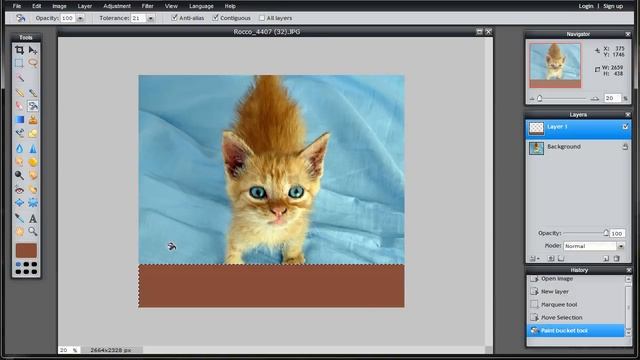The height and width of the screenshot is (360, 640).
Task: Select the Sharpen tool
Action: click(33, 149)
